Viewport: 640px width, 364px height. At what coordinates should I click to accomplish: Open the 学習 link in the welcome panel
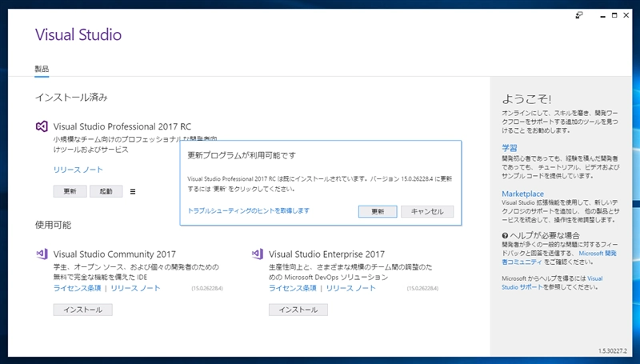pyautogui.click(x=510, y=148)
